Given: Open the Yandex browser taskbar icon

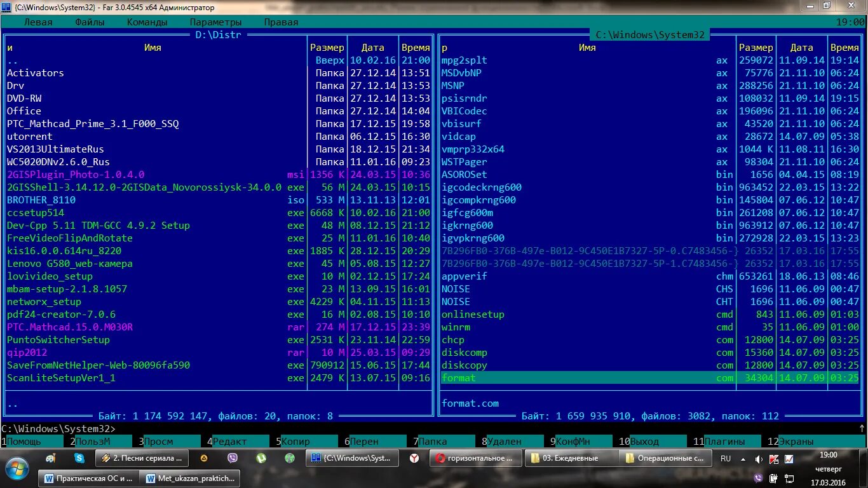Looking at the screenshot, I should pyautogui.click(x=414, y=457).
